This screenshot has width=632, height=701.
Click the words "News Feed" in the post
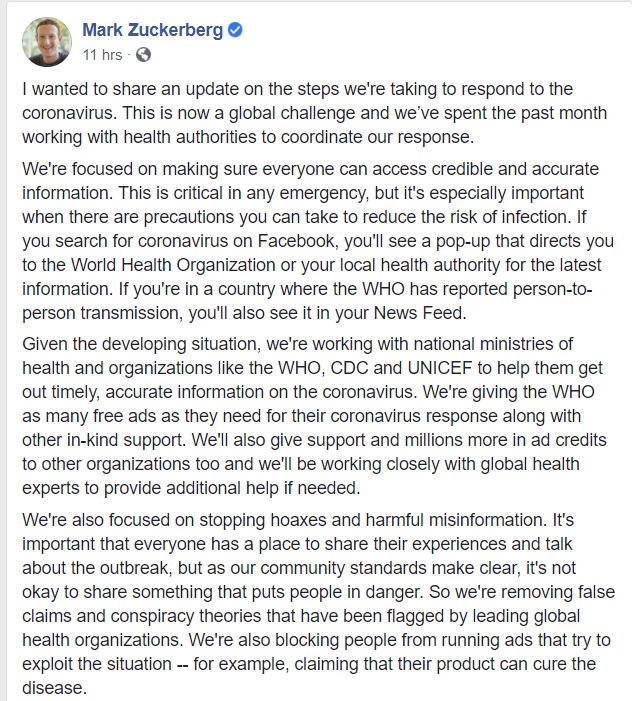(418, 313)
